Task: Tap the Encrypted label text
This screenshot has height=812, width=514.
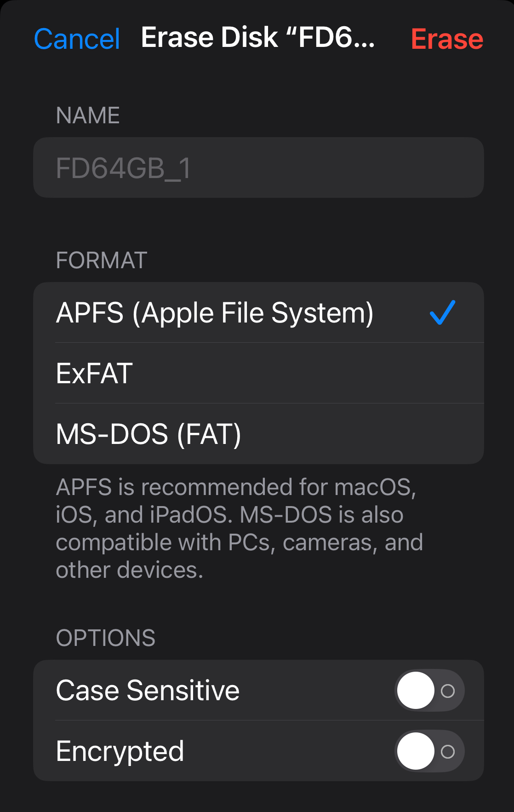Action: [x=120, y=751]
